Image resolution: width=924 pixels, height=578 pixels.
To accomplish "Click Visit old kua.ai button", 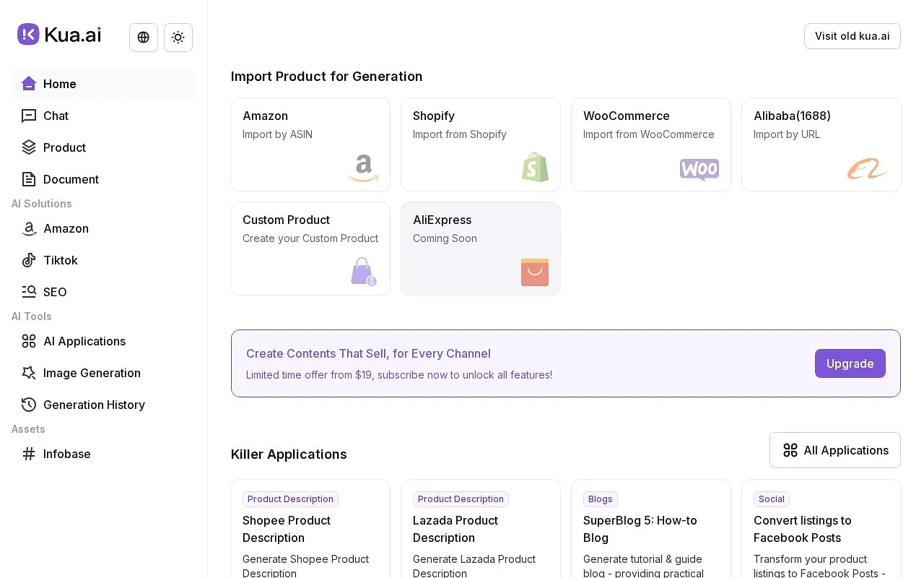I will coord(853,36).
